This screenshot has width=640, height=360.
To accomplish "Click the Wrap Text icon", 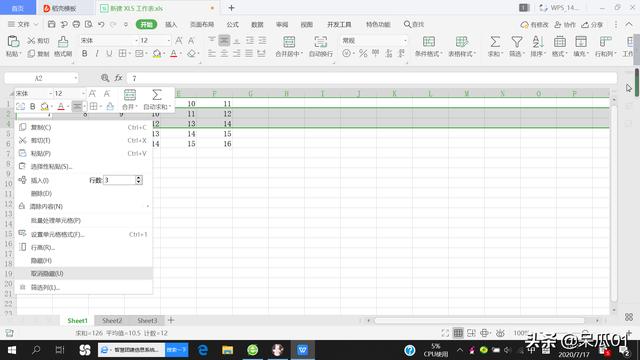I will [x=320, y=42].
